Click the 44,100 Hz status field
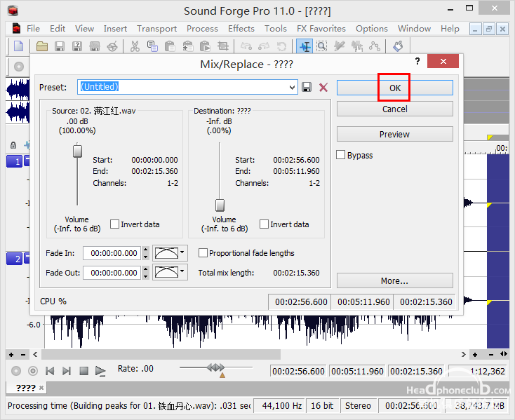The height and width of the screenshot is (420, 515). pyautogui.click(x=279, y=406)
